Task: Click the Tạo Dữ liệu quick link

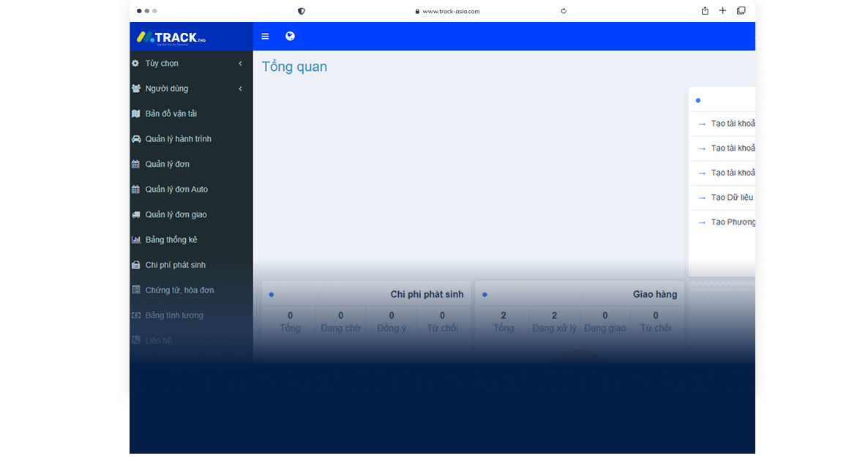Action: 731,198
